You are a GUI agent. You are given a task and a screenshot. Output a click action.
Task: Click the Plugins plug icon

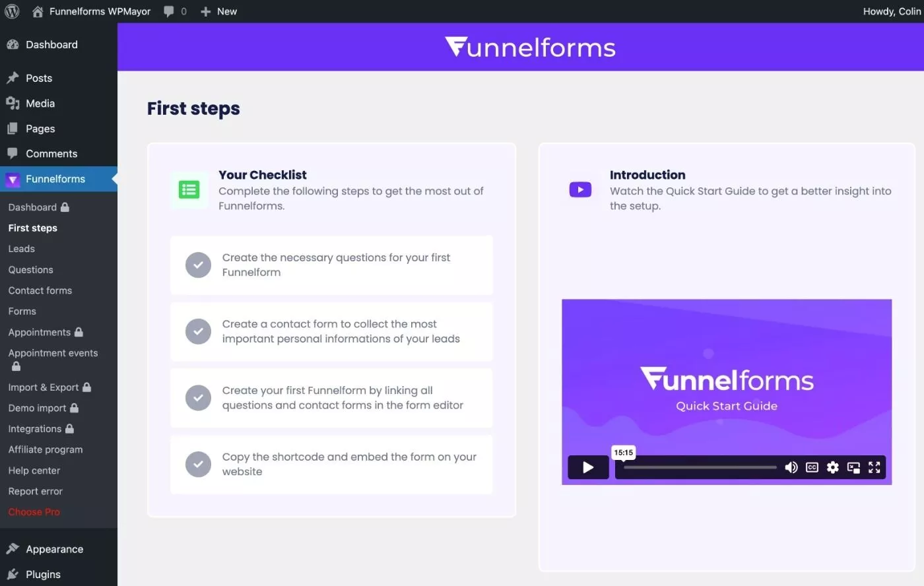coord(13,574)
